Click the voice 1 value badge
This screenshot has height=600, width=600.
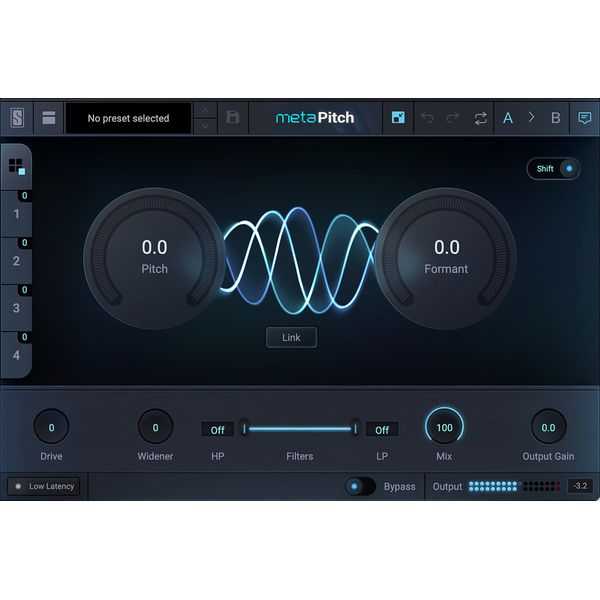[24, 196]
